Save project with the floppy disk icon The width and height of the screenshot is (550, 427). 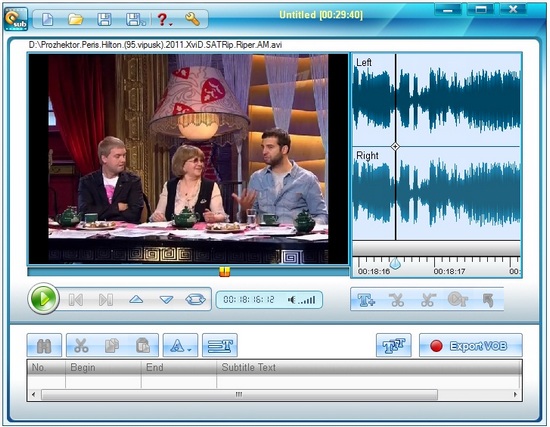[x=104, y=19]
